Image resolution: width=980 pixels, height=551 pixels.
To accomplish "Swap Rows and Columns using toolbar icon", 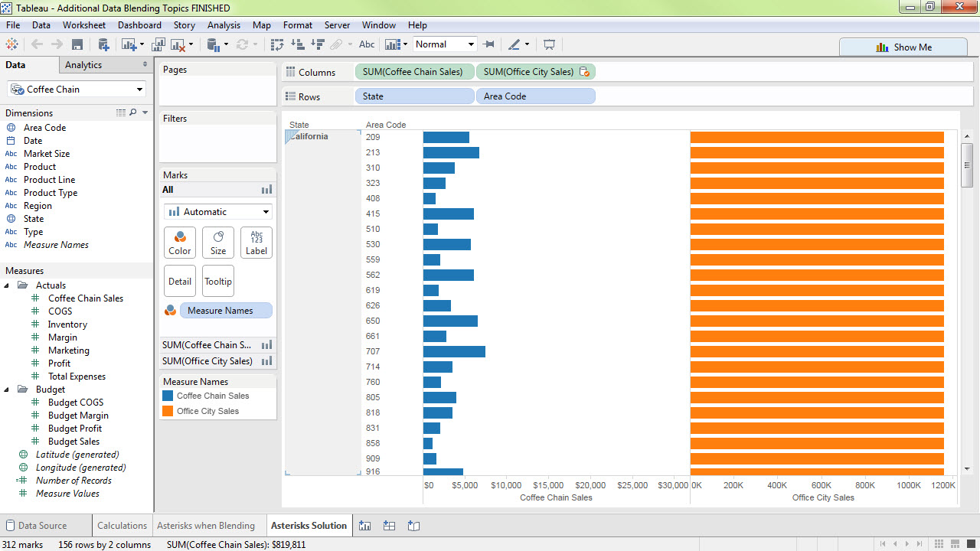I will [277, 44].
